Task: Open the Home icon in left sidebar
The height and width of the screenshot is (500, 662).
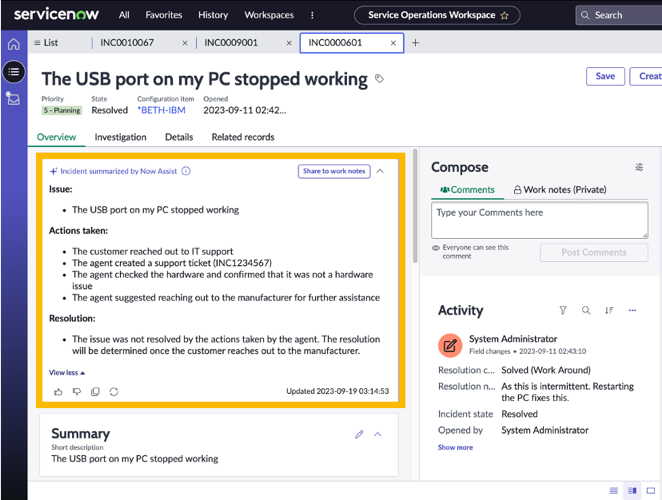Action: coord(14,44)
